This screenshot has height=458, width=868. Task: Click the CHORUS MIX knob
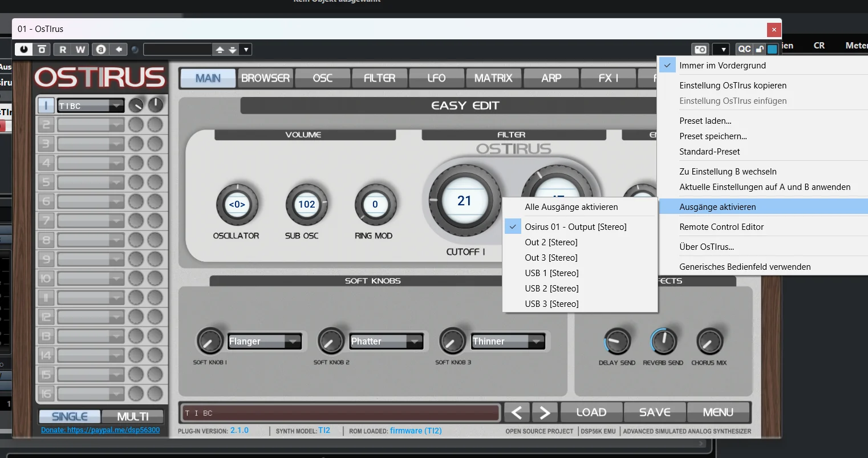[x=709, y=342]
